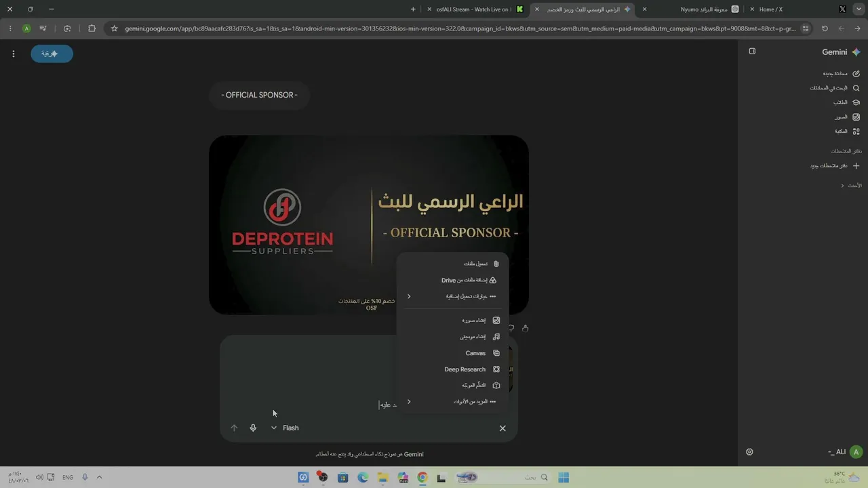Open a new browser tab with the plus button
The image size is (868, 488).
(413, 9)
